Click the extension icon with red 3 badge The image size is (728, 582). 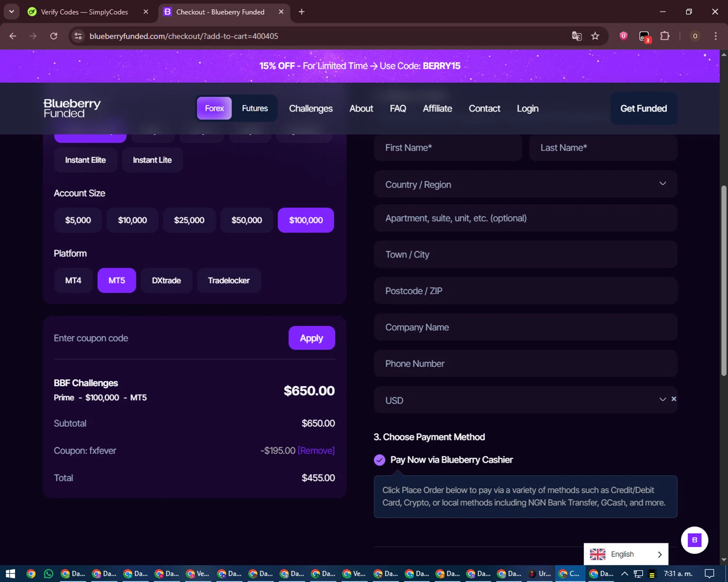click(x=645, y=36)
